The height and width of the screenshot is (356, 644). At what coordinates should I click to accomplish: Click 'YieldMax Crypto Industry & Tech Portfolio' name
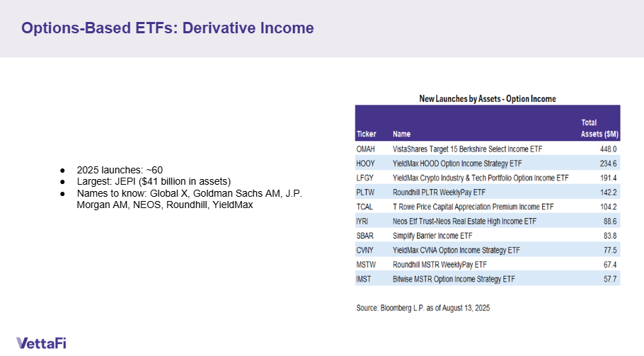pyautogui.click(x=481, y=178)
